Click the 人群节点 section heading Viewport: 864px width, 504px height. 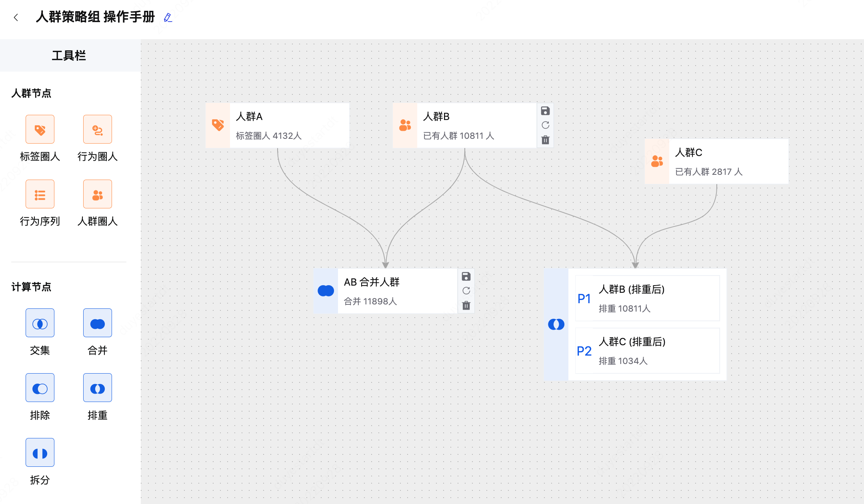pyautogui.click(x=32, y=93)
